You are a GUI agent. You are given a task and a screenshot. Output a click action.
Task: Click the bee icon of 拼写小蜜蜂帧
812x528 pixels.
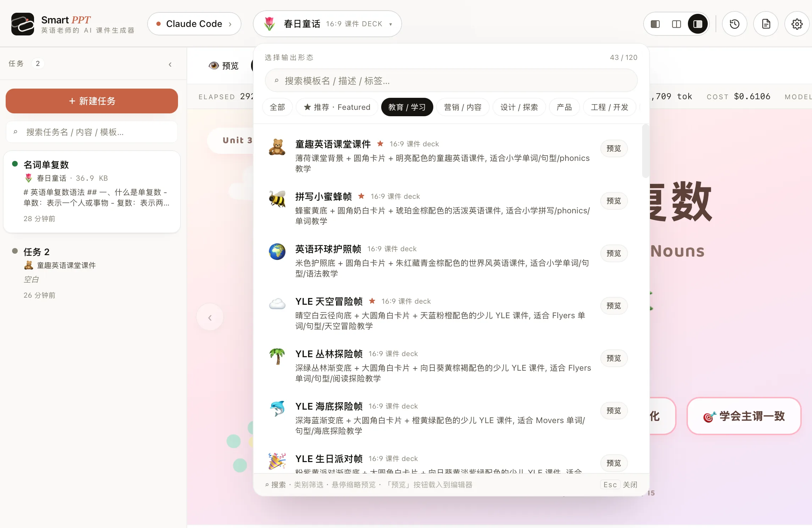tap(277, 199)
